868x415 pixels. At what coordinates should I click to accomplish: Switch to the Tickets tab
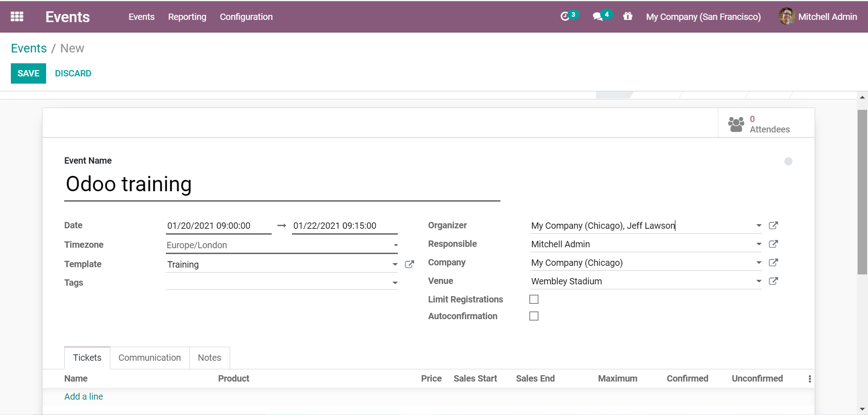(x=87, y=358)
